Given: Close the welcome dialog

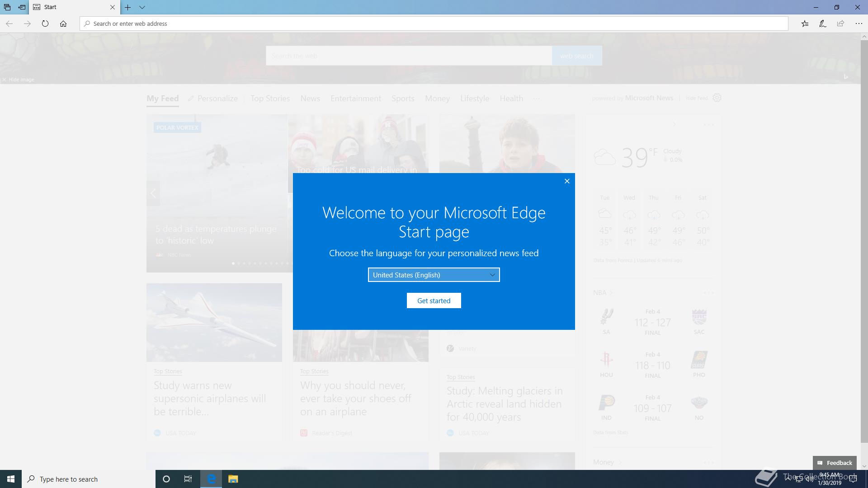Looking at the screenshot, I should pos(567,181).
